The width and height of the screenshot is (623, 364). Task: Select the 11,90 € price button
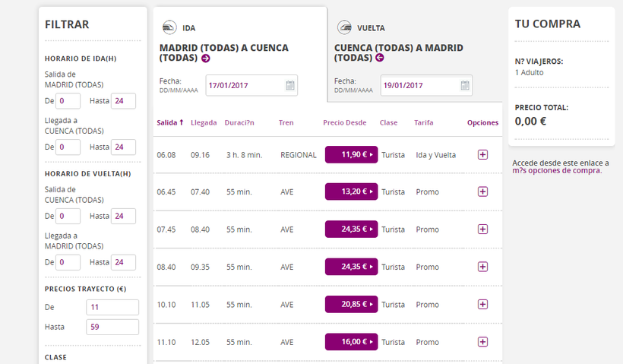click(x=351, y=155)
